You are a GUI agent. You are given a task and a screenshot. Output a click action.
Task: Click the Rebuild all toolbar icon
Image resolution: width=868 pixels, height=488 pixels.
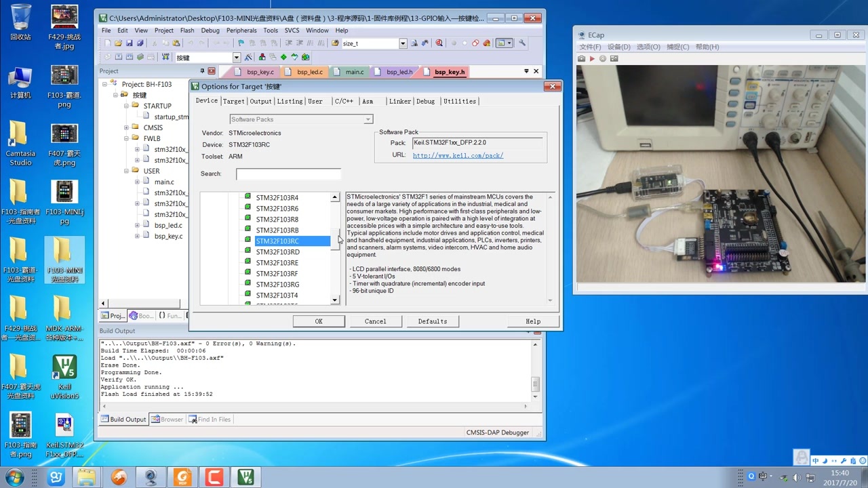[129, 58]
